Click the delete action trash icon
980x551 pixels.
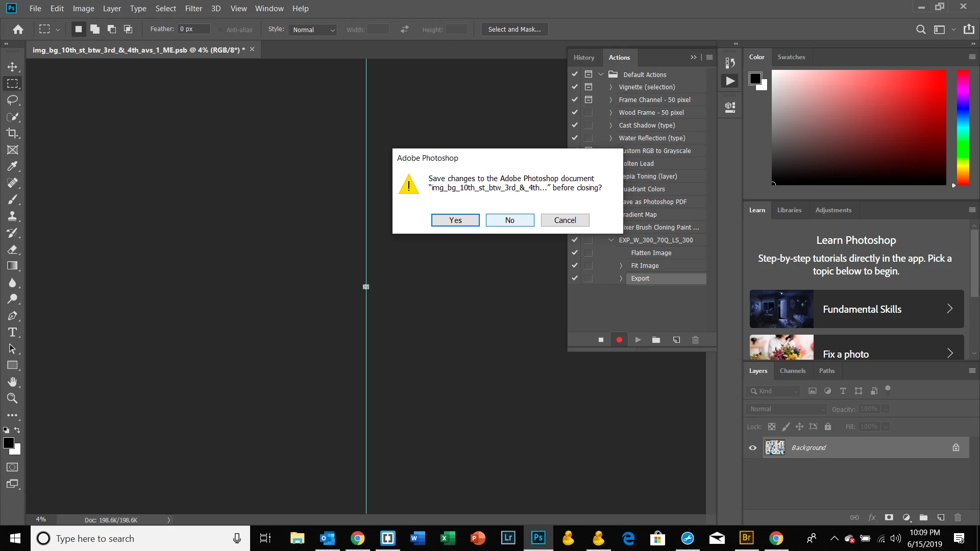click(695, 340)
